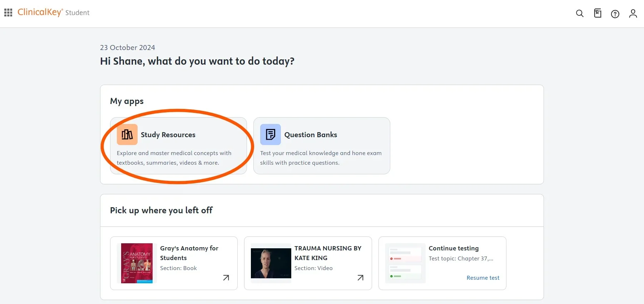Open the Question Banks heading
The image size is (644, 304).
click(311, 135)
